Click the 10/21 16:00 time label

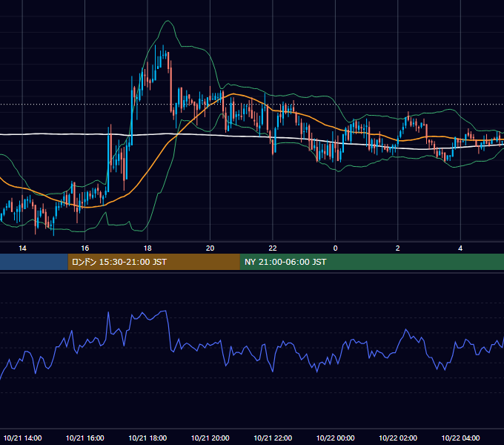[x=84, y=438]
